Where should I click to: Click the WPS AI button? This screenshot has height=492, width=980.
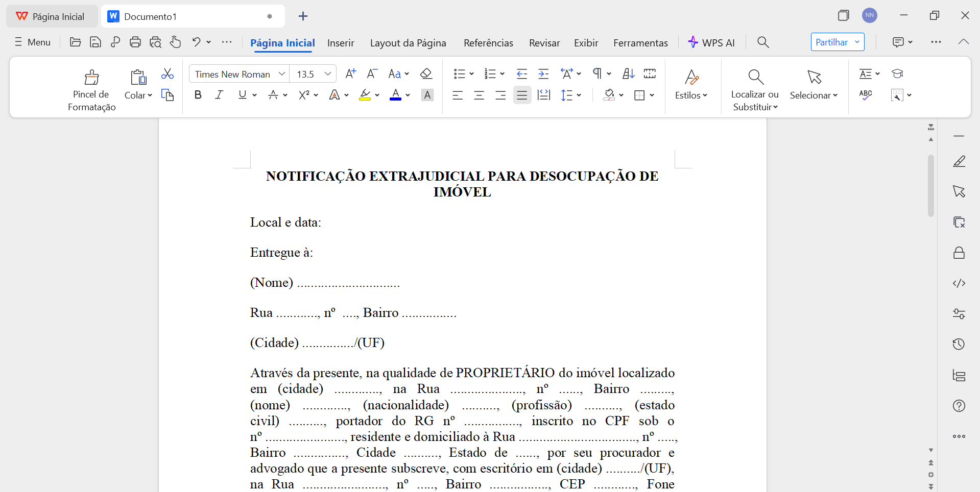click(x=711, y=42)
